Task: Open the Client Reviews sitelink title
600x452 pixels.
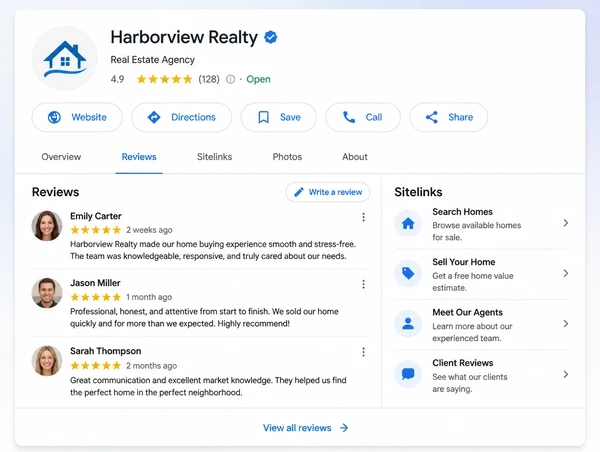Action: point(463,363)
